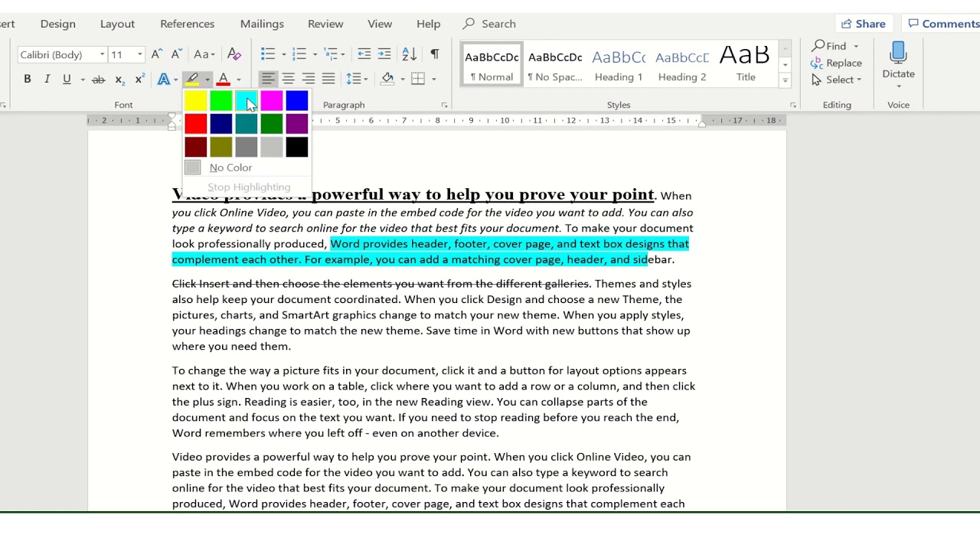Toggle Show/Hide paragraph marks
Screen dimensions: 980x551
coord(435,54)
